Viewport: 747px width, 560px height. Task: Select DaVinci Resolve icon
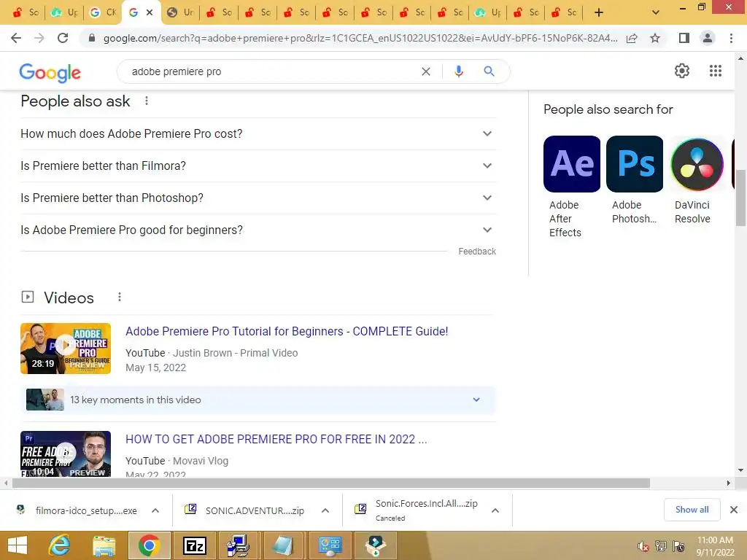point(697,164)
